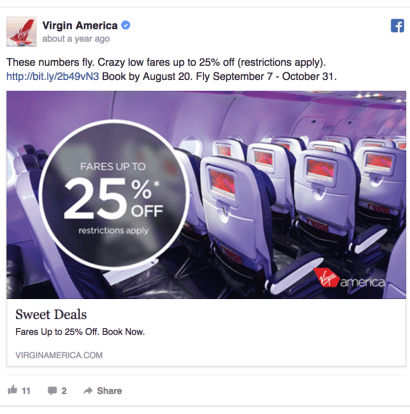The image size is (410, 414).
Task: Open the bit.ly/2b49vN3 link
Action: point(53,76)
